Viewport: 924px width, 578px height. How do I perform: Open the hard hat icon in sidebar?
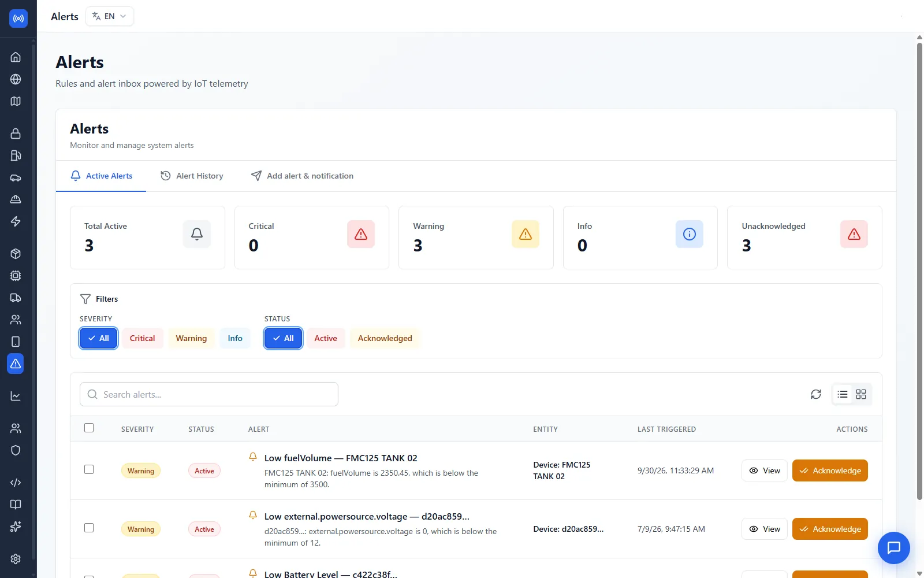16,199
